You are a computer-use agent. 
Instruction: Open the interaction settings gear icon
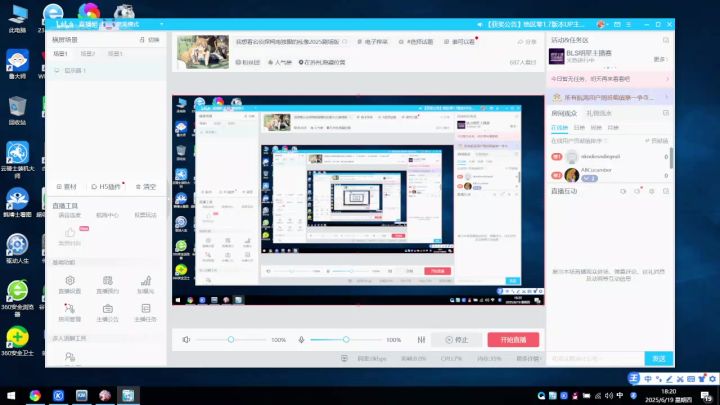tap(652, 191)
